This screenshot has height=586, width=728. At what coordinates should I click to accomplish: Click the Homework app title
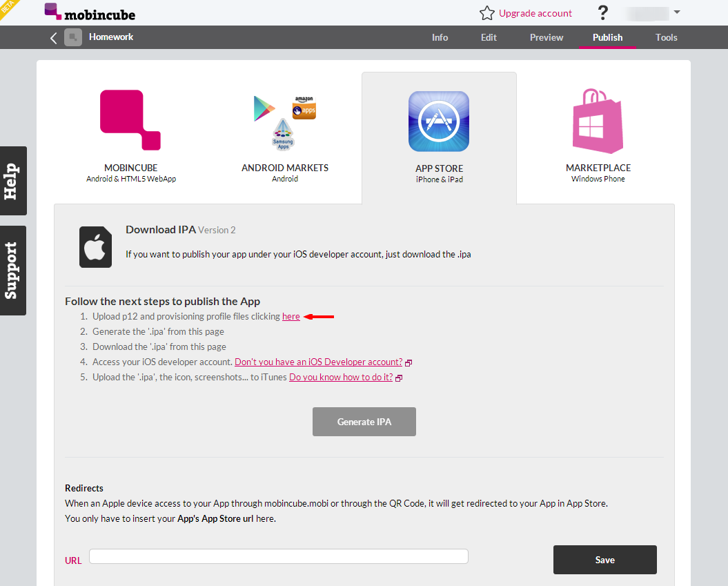tap(111, 37)
